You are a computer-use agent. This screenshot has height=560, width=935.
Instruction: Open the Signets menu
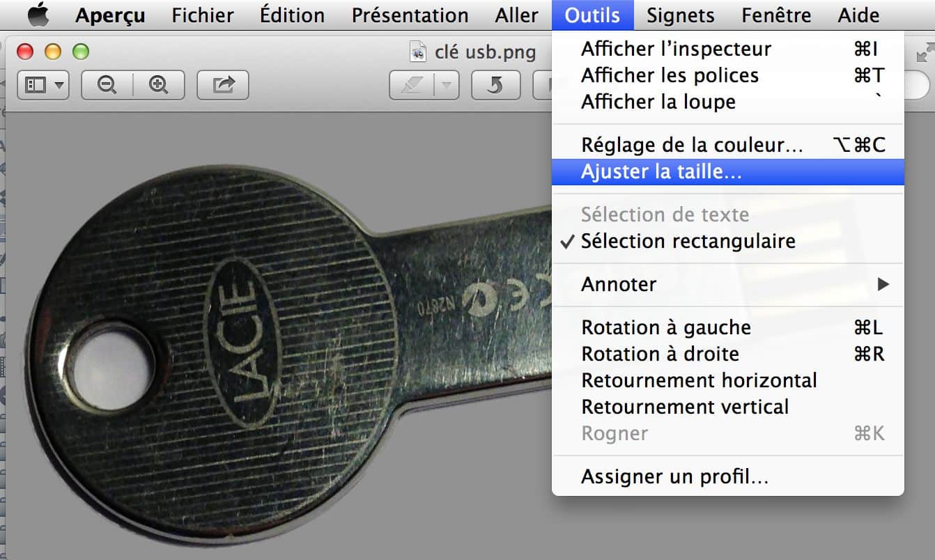click(680, 15)
